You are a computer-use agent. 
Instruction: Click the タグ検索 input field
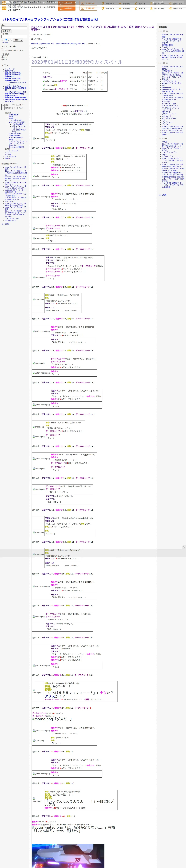tap(14, 36)
